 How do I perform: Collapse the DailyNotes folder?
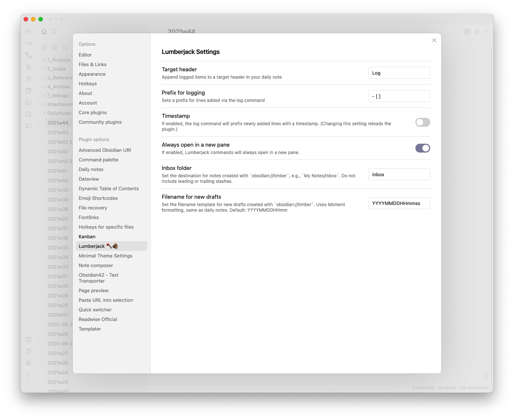tap(57, 113)
